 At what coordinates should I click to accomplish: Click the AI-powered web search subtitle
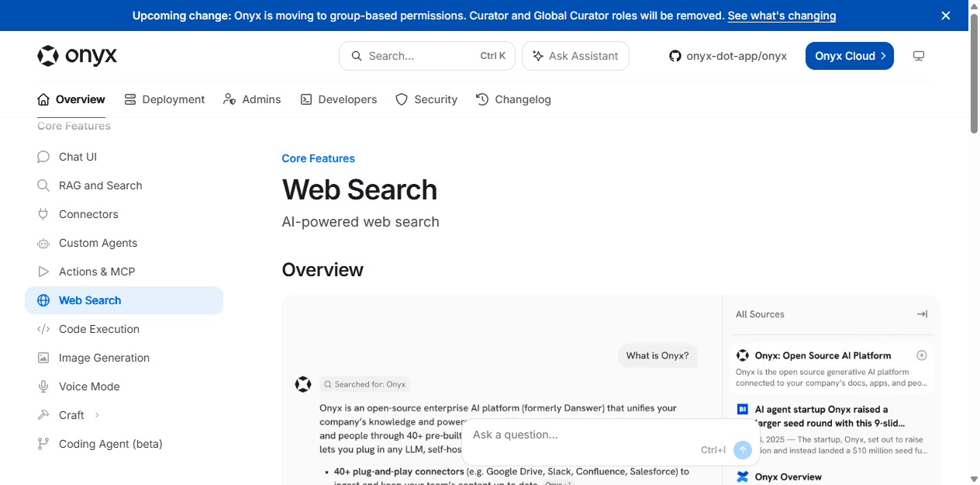click(x=361, y=222)
